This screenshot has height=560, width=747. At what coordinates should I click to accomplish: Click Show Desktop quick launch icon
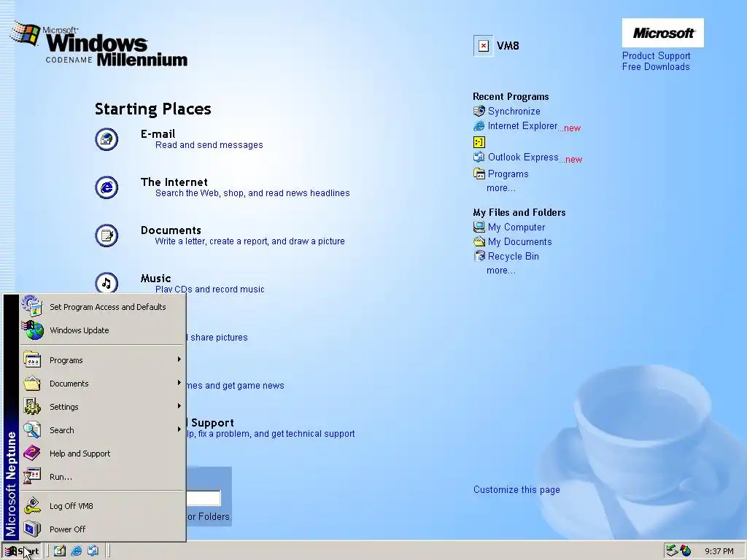[x=60, y=551]
